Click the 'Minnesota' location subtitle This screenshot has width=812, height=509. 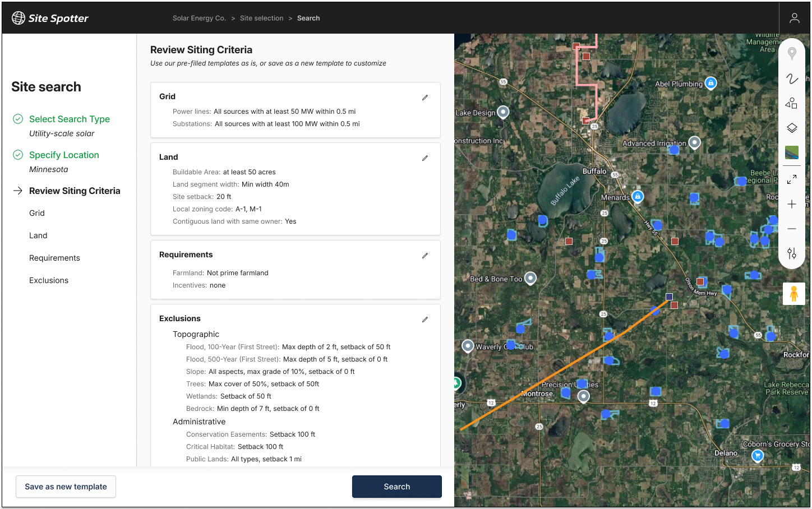49,169
